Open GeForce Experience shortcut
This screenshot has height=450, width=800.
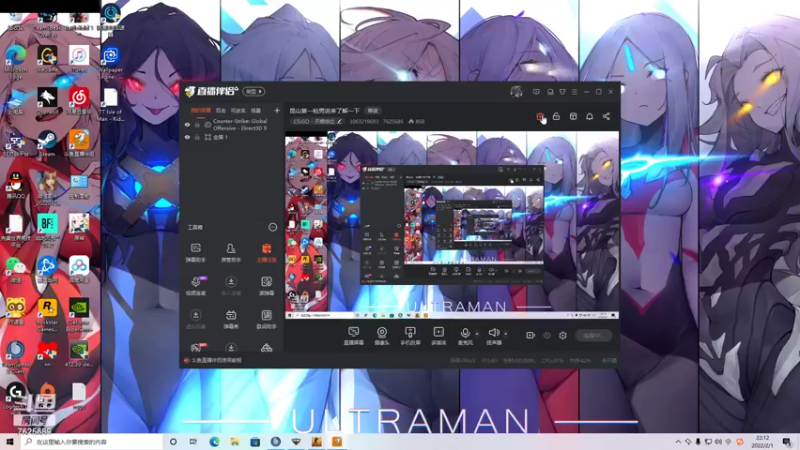coord(79,315)
